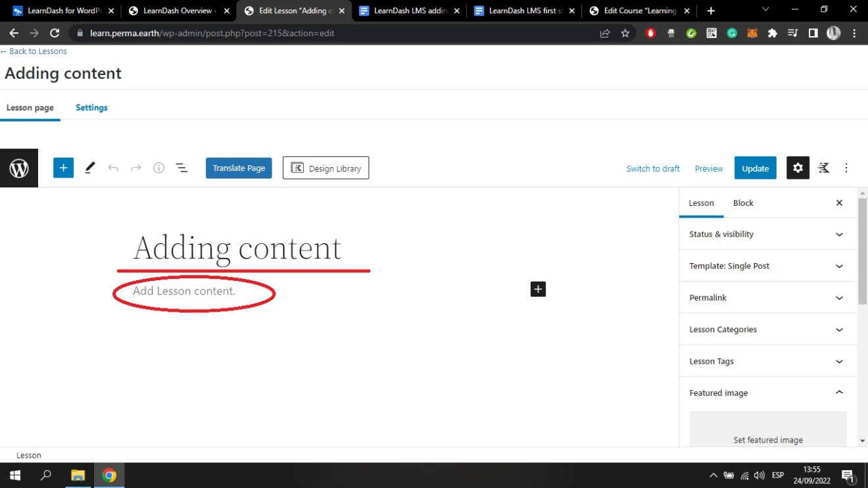868x488 pixels.
Task: Open the three-dot Options menu
Action: [x=846, y=168]
